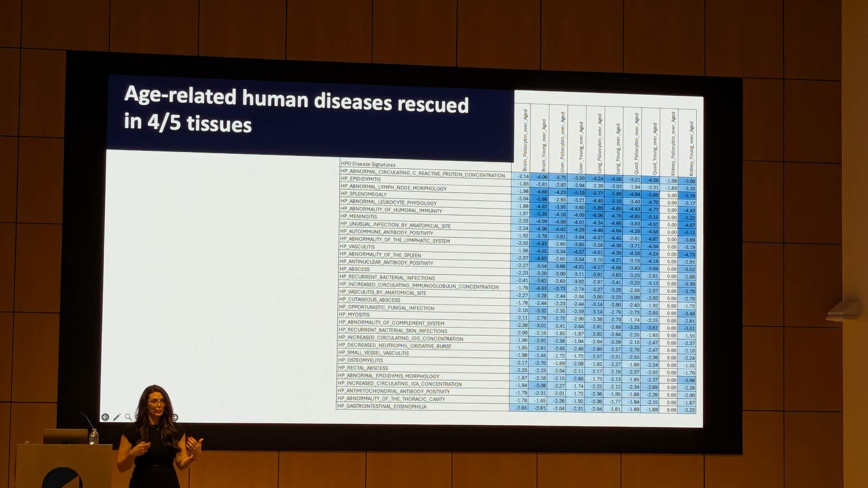Click the magnifier zoom icon
Screen dimensions: 868x488
pyautogui.click(x=128, y=417)
